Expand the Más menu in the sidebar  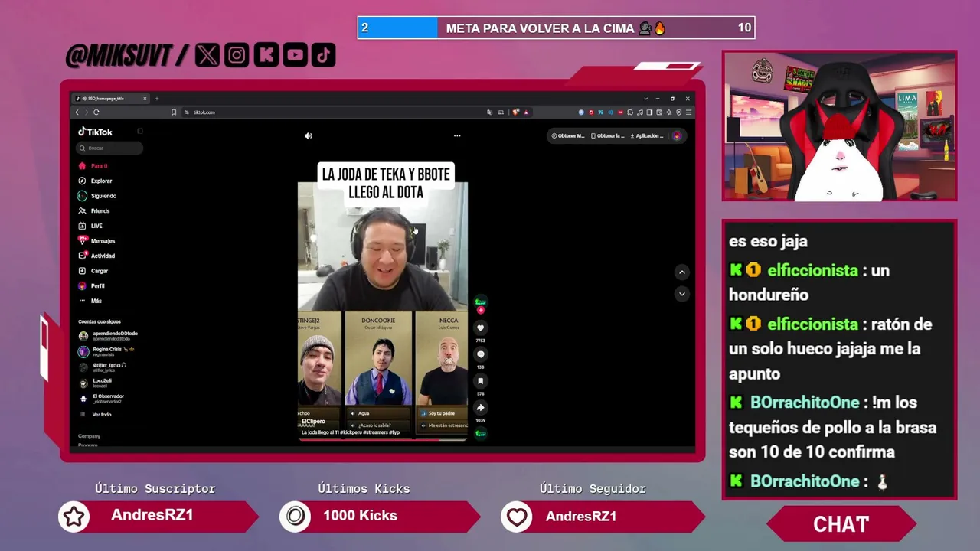(90, 301)
